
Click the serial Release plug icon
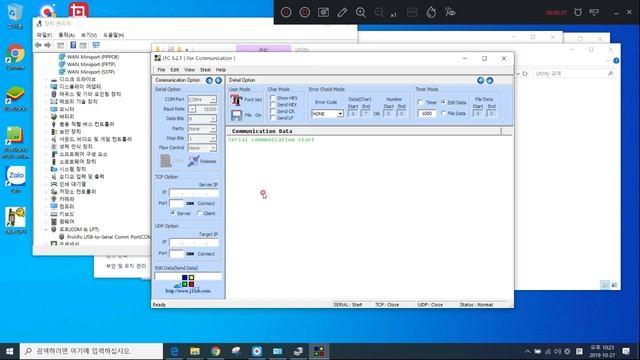click(x=193, y=161)
